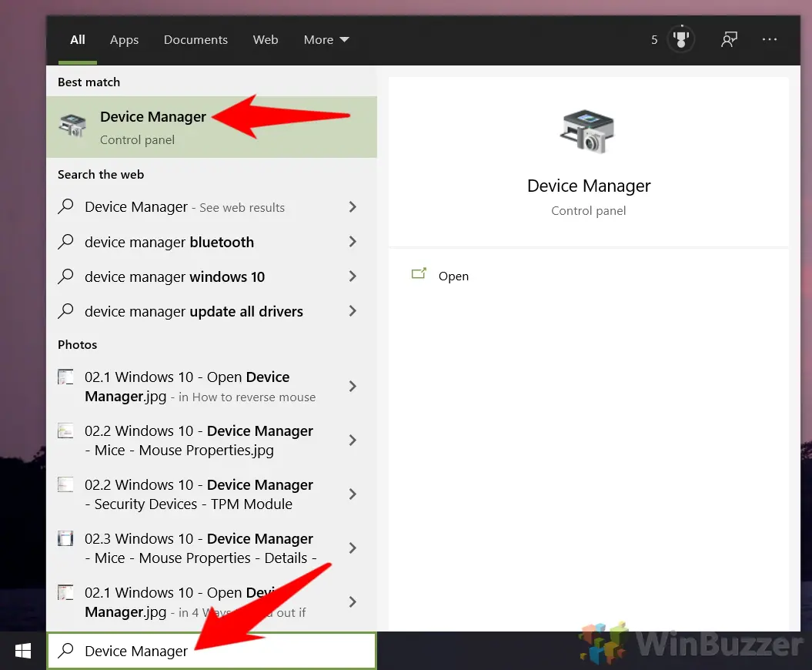Expand arrow for 'Mice - Mouse Properties.jpg'
The height and width of the screenshot is (670, 812).
[353, 440]
